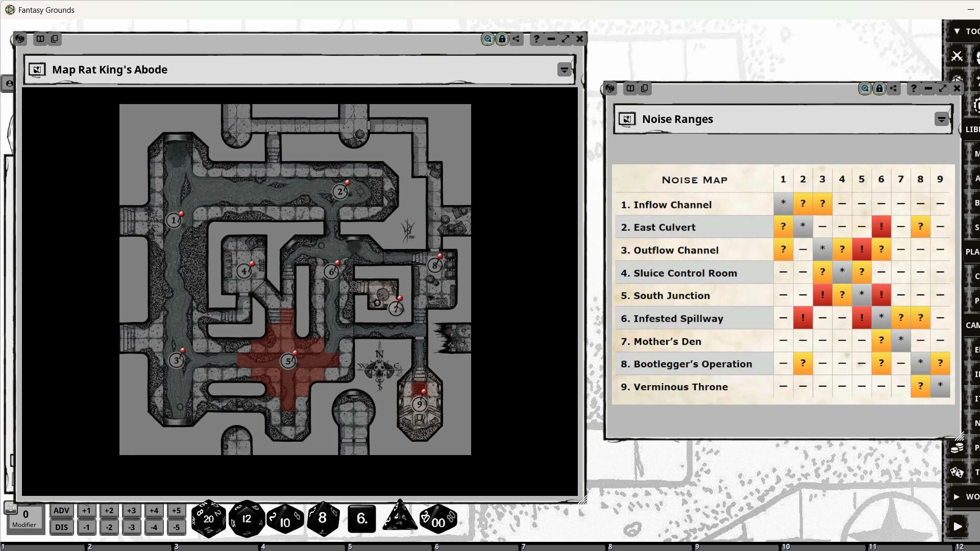Click the zoom magnifier icon on Noise Ranges window
Viewport: 980px width, 551px height.
point(865,88)
